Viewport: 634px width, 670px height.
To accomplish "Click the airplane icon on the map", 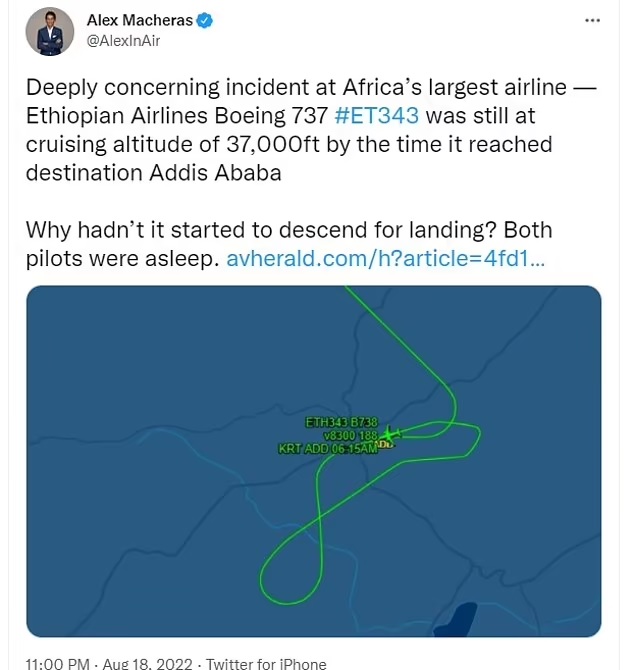I will coord(390,434).
